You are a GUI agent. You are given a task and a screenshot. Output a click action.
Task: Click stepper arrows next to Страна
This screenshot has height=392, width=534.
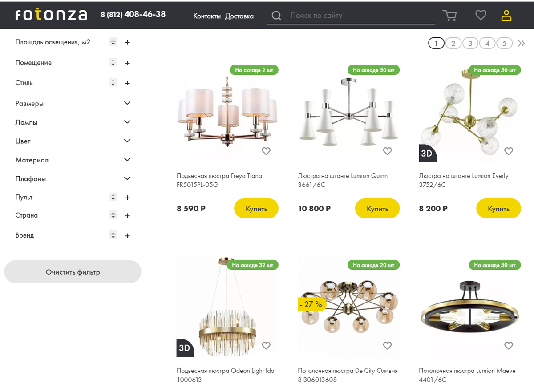coord(113,215)
